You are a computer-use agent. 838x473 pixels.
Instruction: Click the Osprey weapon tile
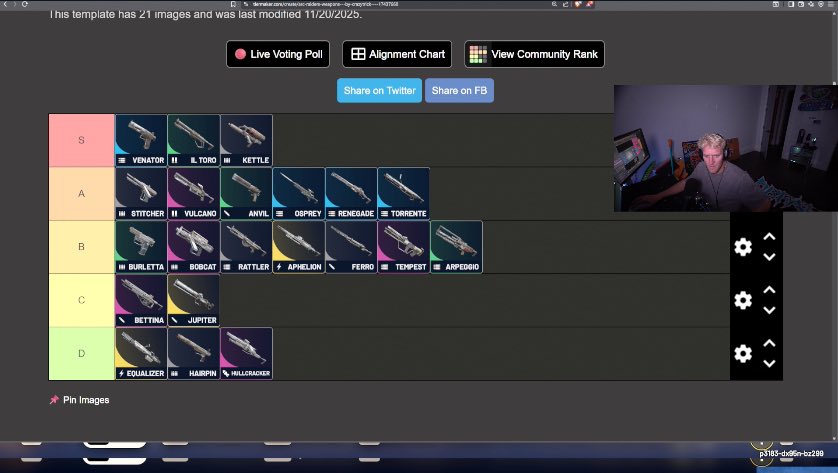299,193
